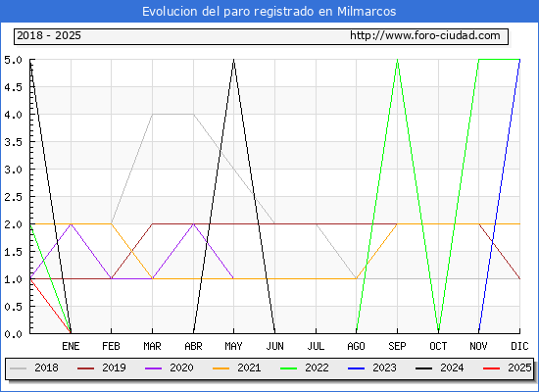Click the chart title 'Evolucion del paro registrado en Milmarcos'
The height and width of the screenshot is (392, 539).
[269, 12]
